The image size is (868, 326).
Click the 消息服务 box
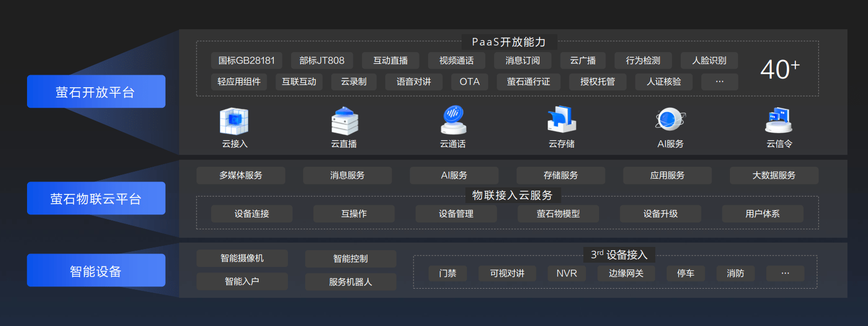[347, 175]
